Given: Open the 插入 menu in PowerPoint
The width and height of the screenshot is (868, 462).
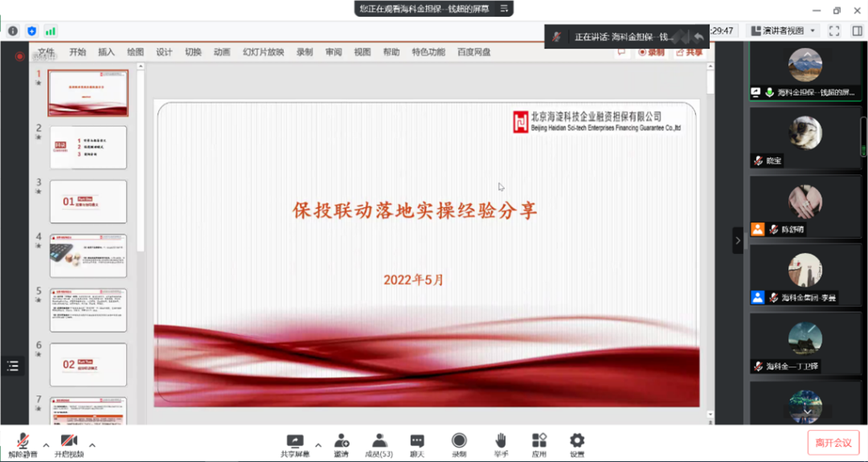Looking at the screenshot, I should tap(106, 52).
